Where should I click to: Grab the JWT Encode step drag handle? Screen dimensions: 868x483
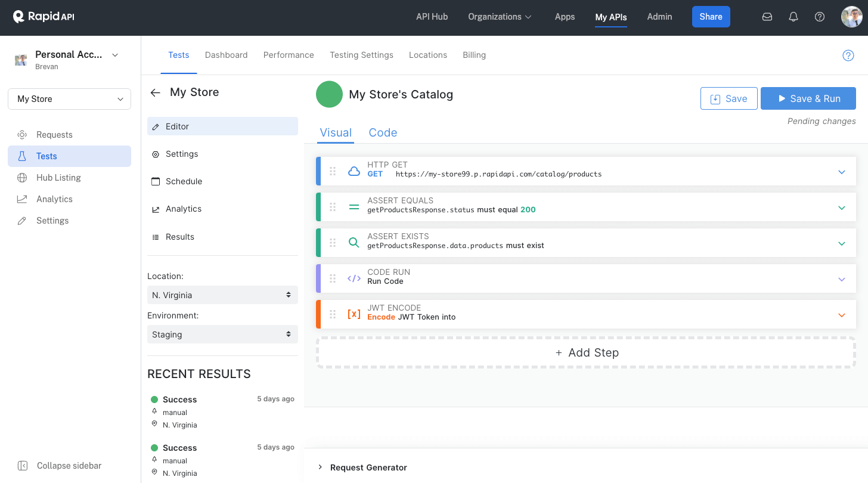(x=333, y=314)
